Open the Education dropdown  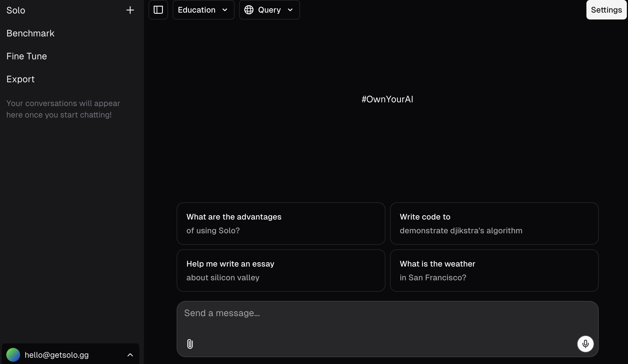(203, 10)
